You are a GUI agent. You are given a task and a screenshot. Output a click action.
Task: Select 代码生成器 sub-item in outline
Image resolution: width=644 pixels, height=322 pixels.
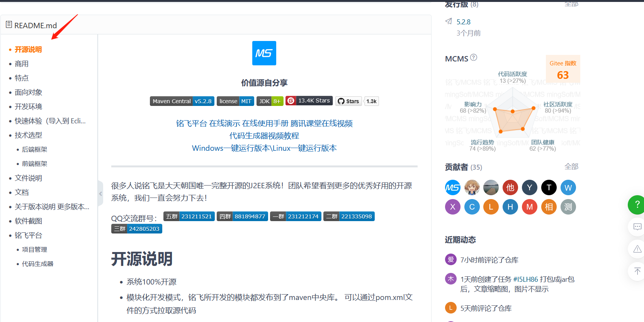[x=38, y=264]
